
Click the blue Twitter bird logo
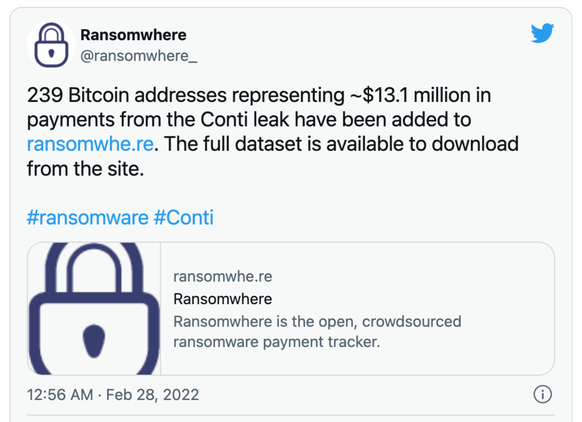(x=542, y=33)
